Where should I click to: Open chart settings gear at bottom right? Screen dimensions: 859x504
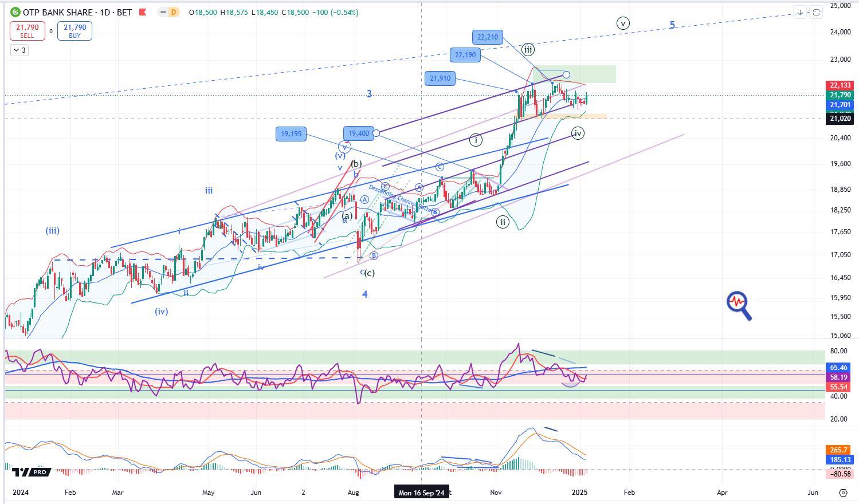(843, 493)
